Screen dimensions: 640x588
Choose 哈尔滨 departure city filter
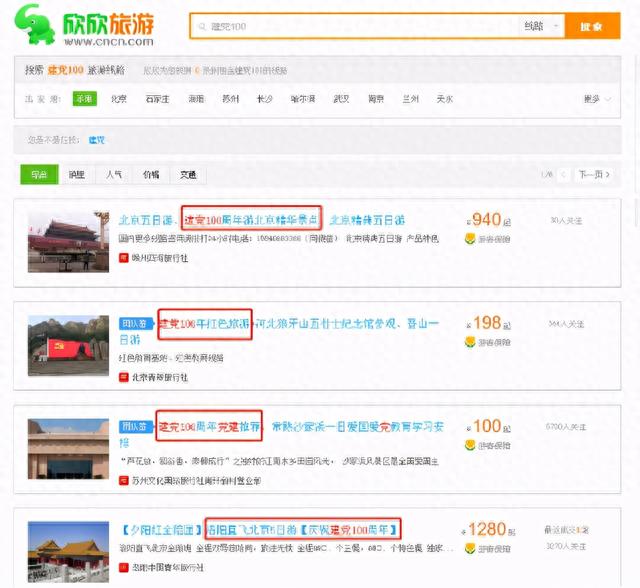click(302, 99)
